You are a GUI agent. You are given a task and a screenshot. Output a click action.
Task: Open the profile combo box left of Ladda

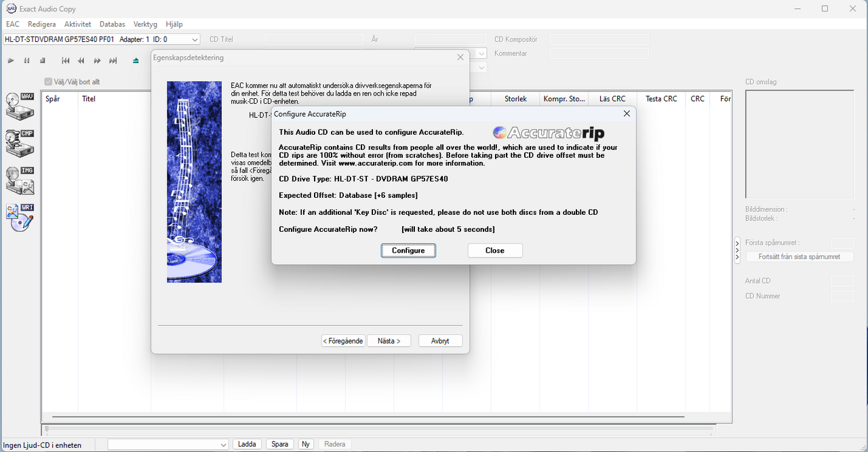tap(168, 445)
